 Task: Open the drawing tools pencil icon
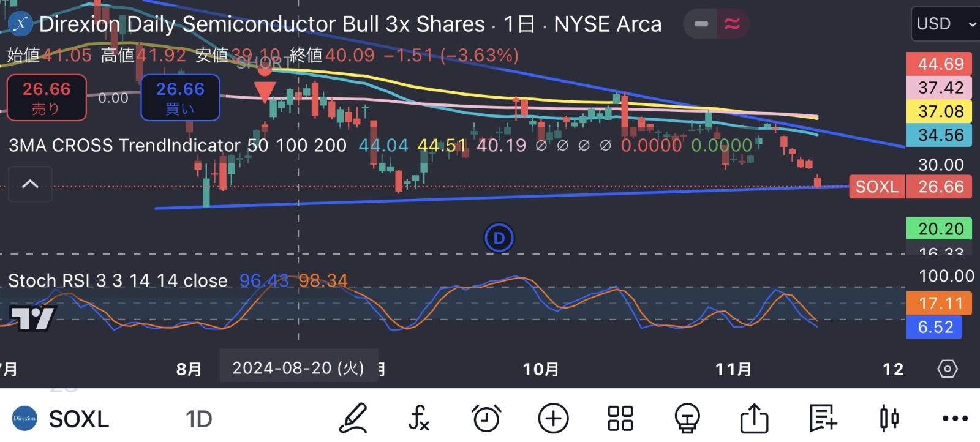[353, 419]
